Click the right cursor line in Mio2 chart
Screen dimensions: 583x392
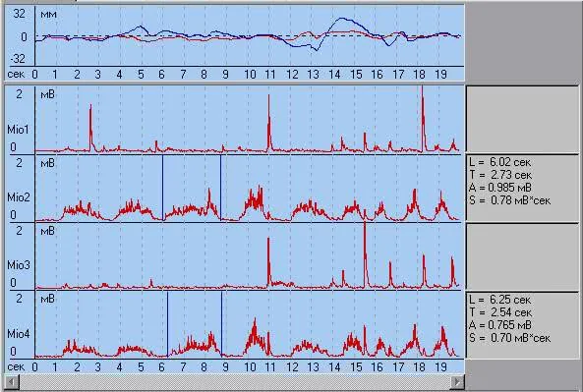(x=220, y=188)
